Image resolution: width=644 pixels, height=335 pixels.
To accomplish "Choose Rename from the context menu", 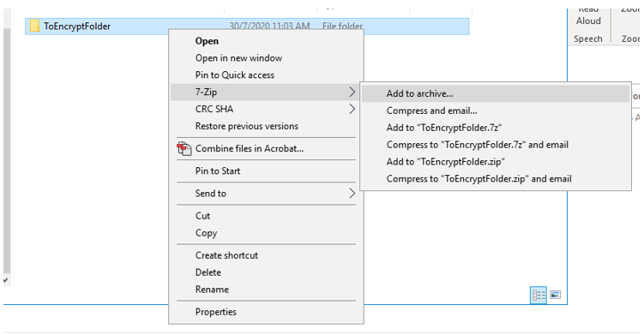I will (x=266, y=290).
